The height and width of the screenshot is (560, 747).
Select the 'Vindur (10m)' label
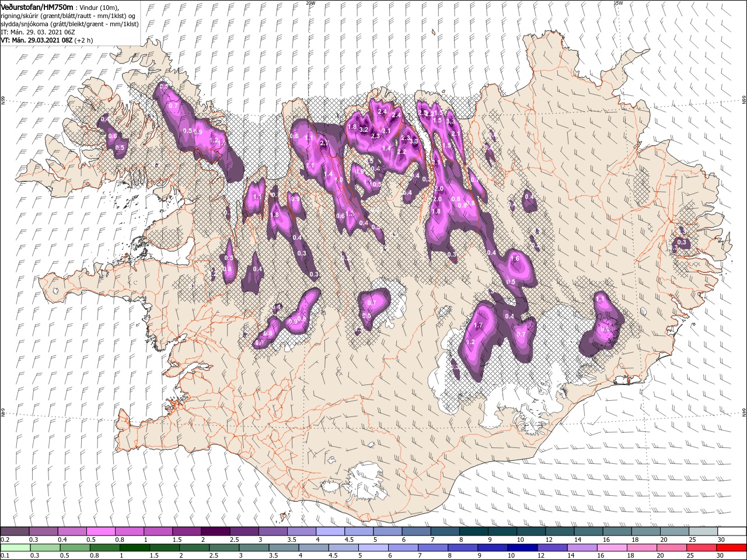(x=99, y=7)
